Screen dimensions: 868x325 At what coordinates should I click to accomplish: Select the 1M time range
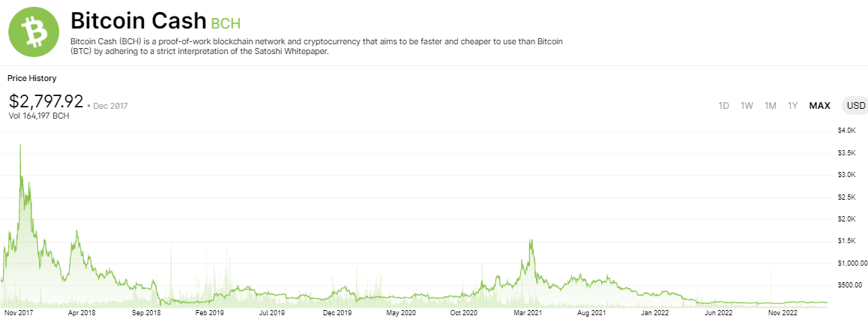770,106
